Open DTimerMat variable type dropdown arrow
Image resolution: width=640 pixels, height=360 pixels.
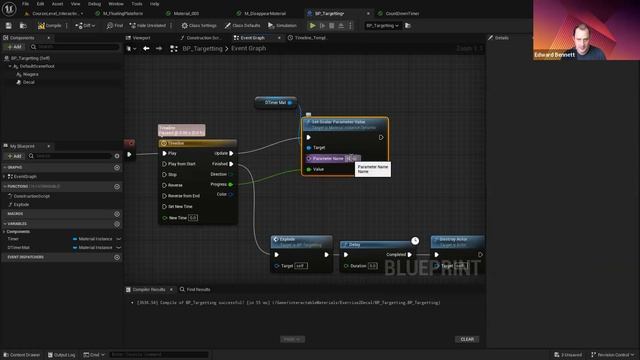119,247
